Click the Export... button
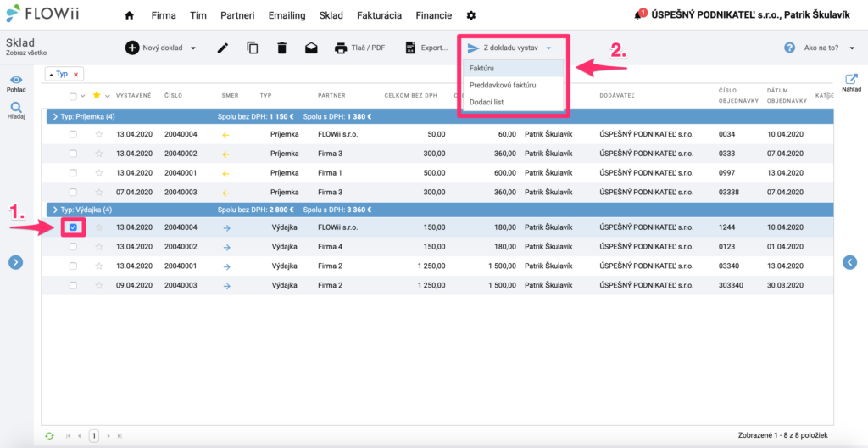 click(x=426, y=48)
